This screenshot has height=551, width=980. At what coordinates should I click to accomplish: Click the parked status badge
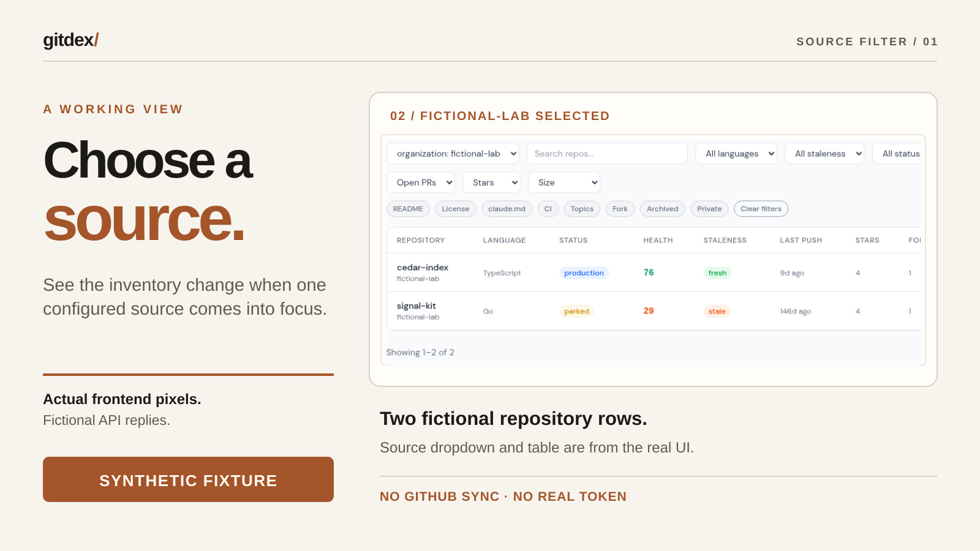pos(576,312)
